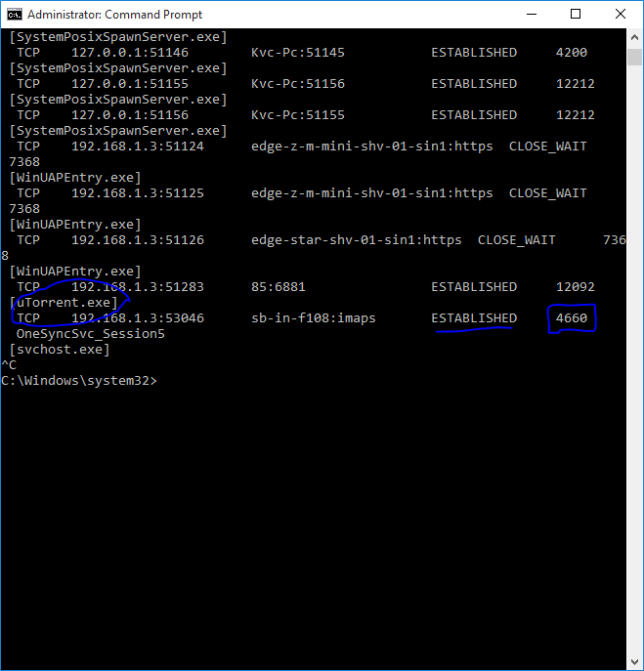The image size is (644, 671).
Task: Click the sb-in-f108:imaps foreign address
Action: [313, 318]
